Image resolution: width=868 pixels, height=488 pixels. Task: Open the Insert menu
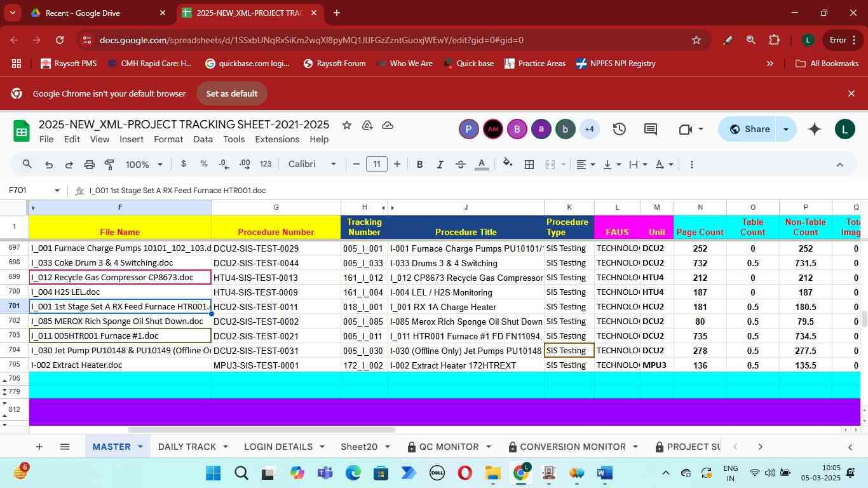click(132, 139)
